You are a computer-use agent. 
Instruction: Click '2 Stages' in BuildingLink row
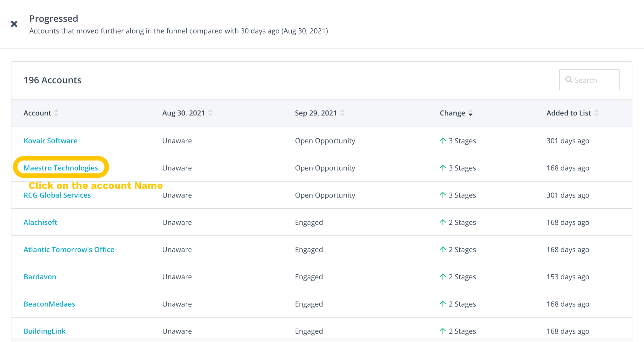click(462, 331)
